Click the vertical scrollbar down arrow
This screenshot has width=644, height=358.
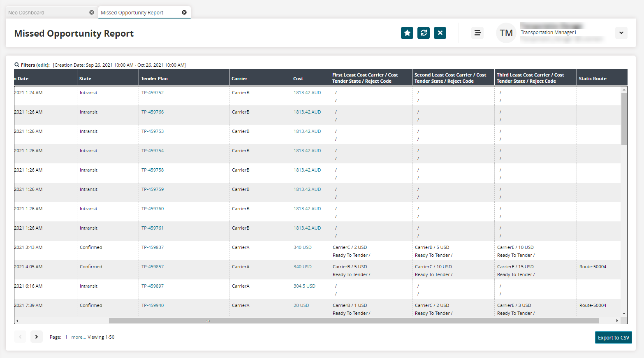tap(624, 314)
